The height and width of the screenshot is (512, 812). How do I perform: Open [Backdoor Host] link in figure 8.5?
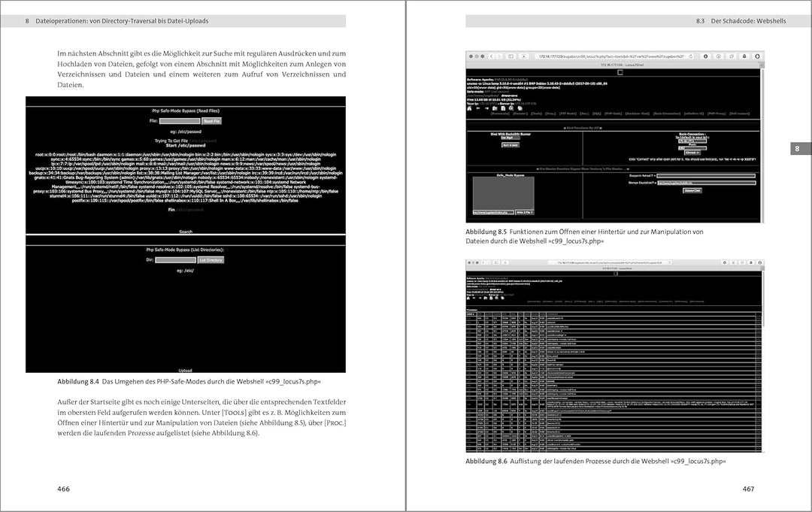(x=638, y=114)
